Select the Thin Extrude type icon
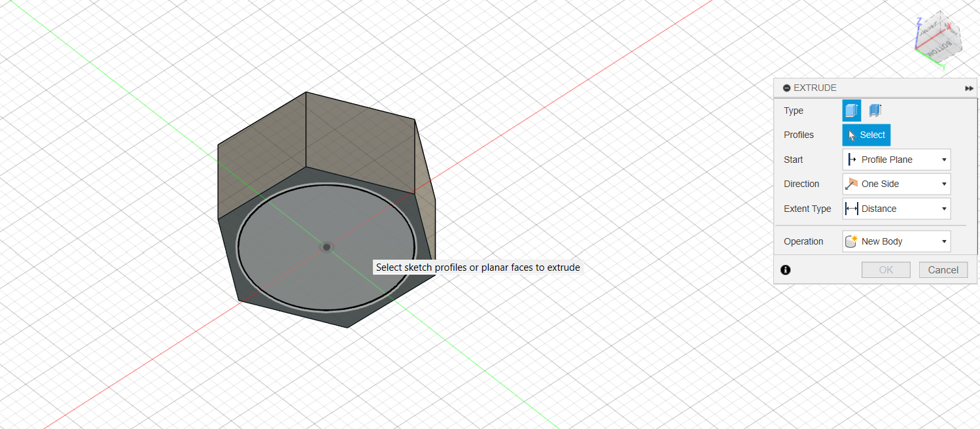The image size is (980, 429). [875, 111]
